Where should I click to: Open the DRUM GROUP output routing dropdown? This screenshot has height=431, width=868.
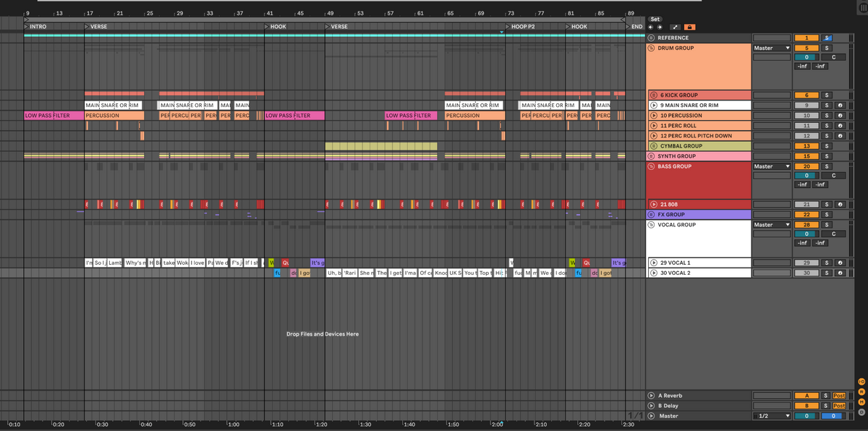tap(772, 48)
